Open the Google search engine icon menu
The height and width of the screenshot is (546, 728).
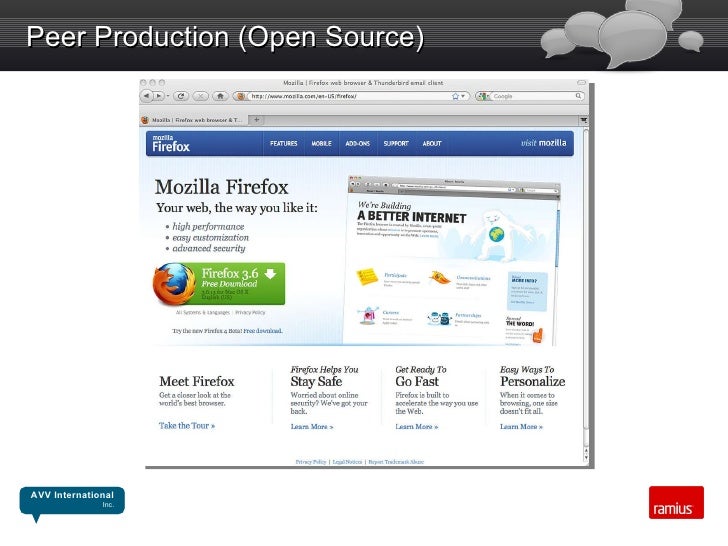point(484,96)
